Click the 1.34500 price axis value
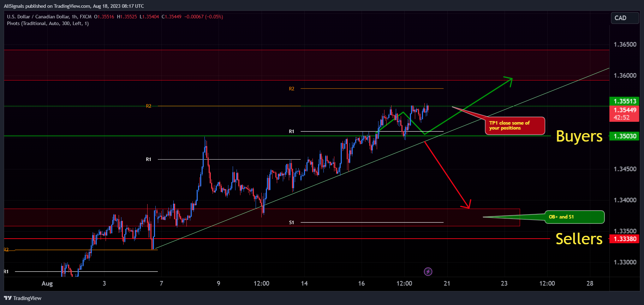 tap(625, 169)
